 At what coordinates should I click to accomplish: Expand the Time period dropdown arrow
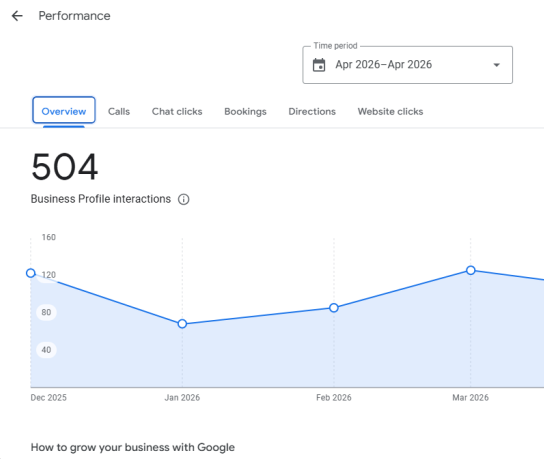pyautogui.click(x=496, y=65)
